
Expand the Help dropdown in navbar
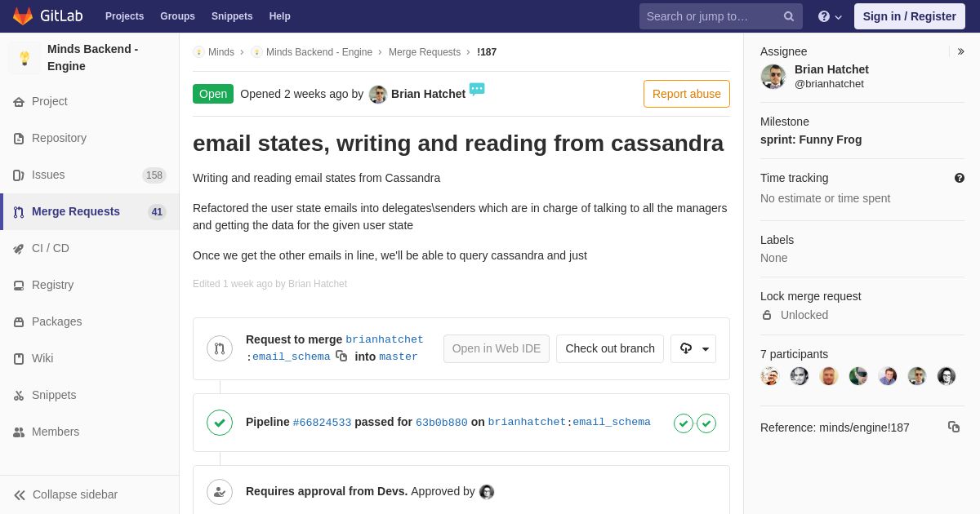pyautogui.click(x=830, y=16)
